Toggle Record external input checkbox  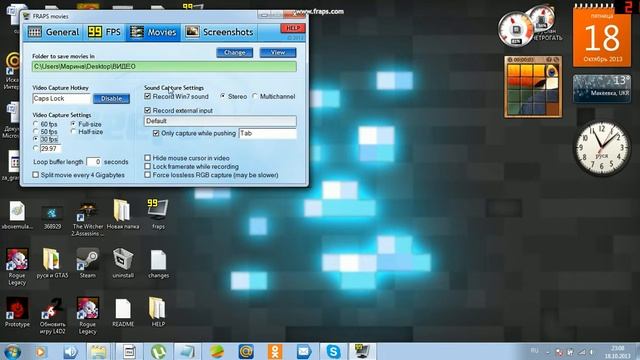tap(148, 110)
